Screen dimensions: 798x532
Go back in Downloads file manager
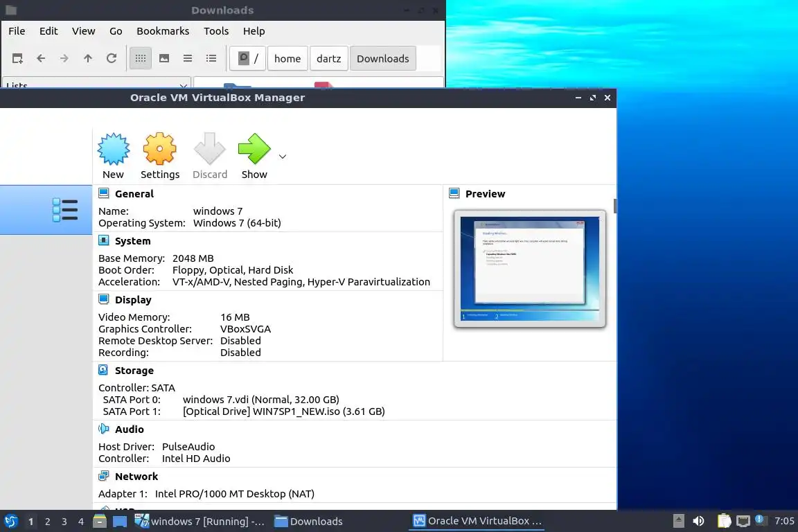point(41,59)
